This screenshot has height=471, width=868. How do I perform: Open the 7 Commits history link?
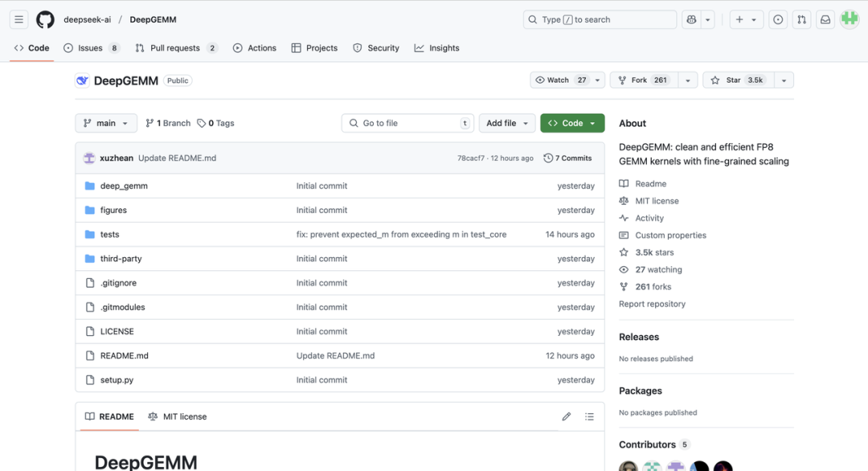click(568, 158)
